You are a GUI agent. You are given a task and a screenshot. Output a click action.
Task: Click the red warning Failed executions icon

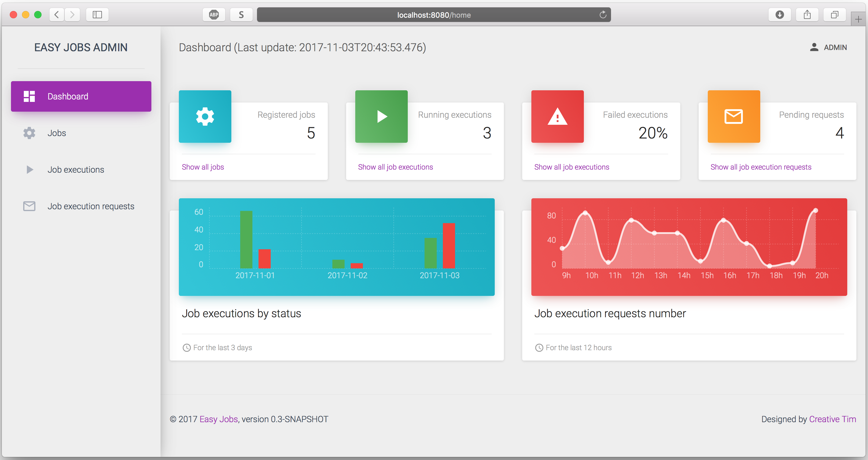tap(557, 117)
